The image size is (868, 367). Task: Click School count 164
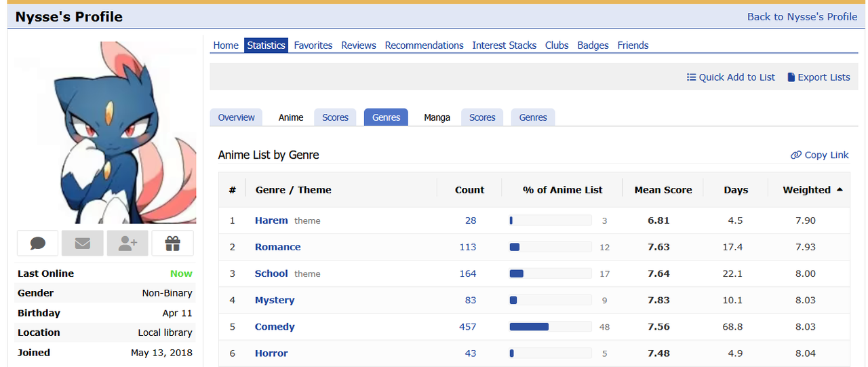[x=468, y=273]
